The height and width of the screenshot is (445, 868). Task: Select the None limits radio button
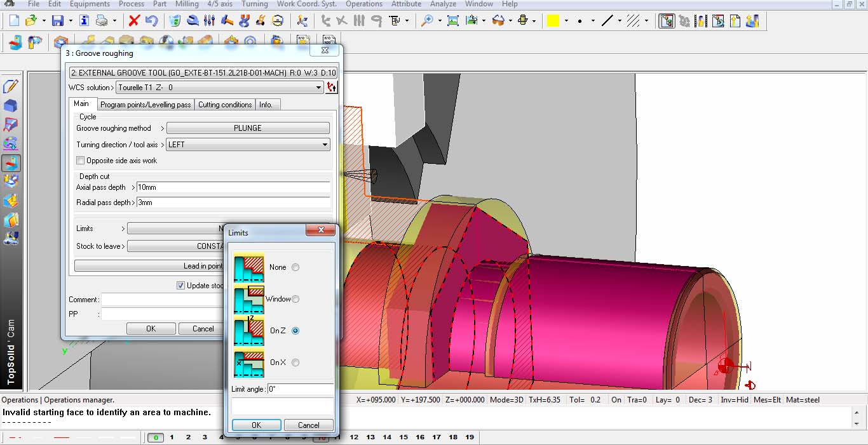[x=295, y=267]
